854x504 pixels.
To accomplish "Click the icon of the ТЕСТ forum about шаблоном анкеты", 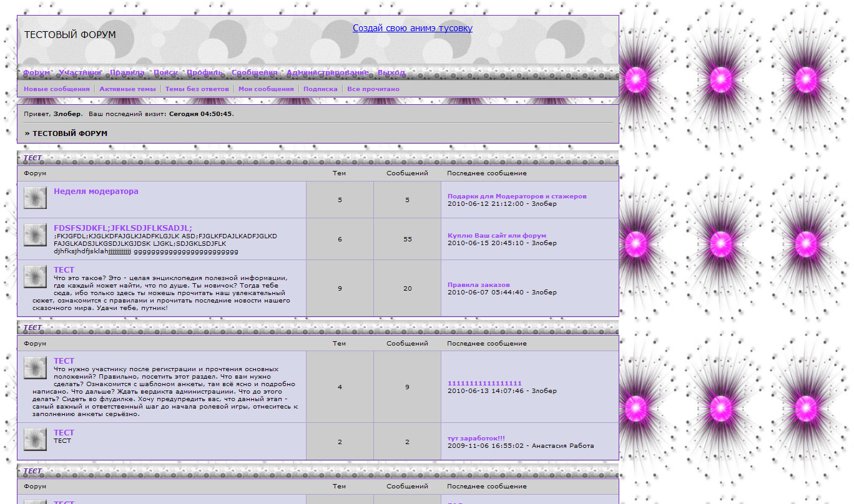I will [x=35, y=368].
